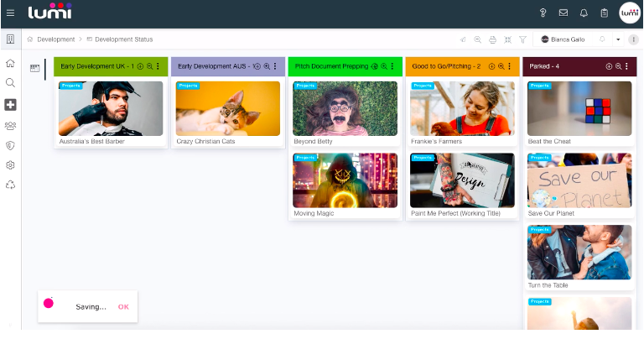Click download arrow on Parked column

coord(609,66)
